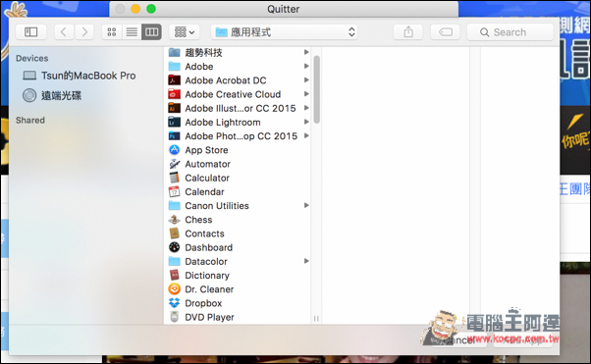Select 遠端光碟 in sidebar

point(52,96)
